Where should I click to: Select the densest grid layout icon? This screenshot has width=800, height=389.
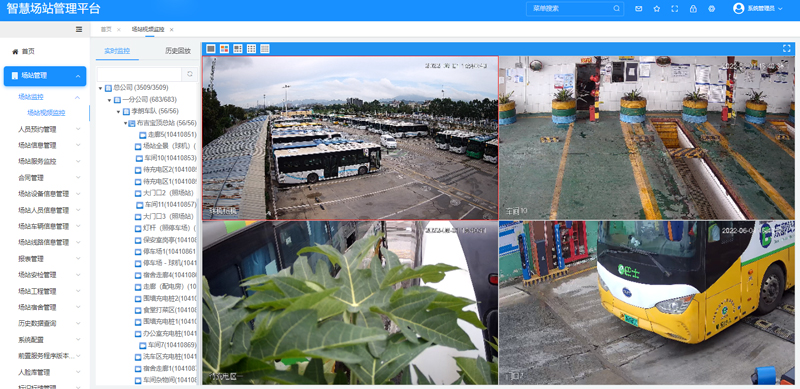[265, 49]
